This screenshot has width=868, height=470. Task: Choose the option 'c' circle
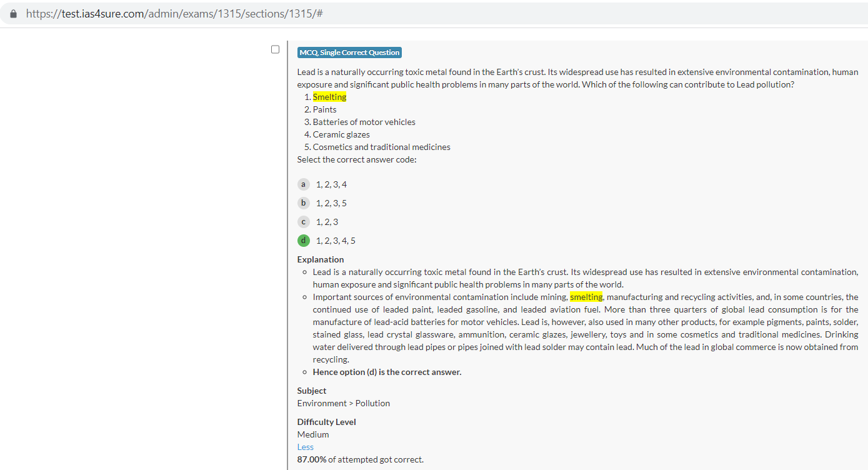(x=303, y=222)
